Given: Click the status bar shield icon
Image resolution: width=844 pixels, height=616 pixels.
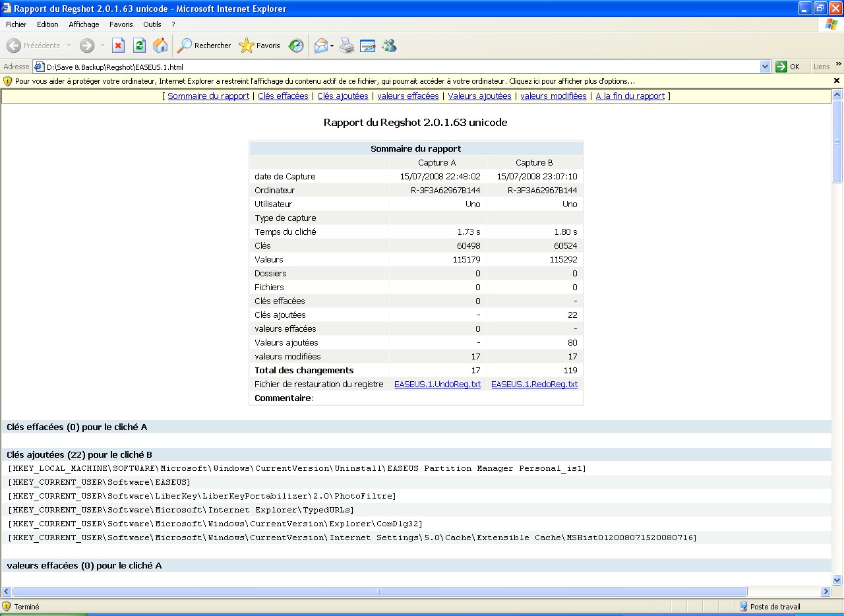Looking at the screenshot, I should [7, 606].
